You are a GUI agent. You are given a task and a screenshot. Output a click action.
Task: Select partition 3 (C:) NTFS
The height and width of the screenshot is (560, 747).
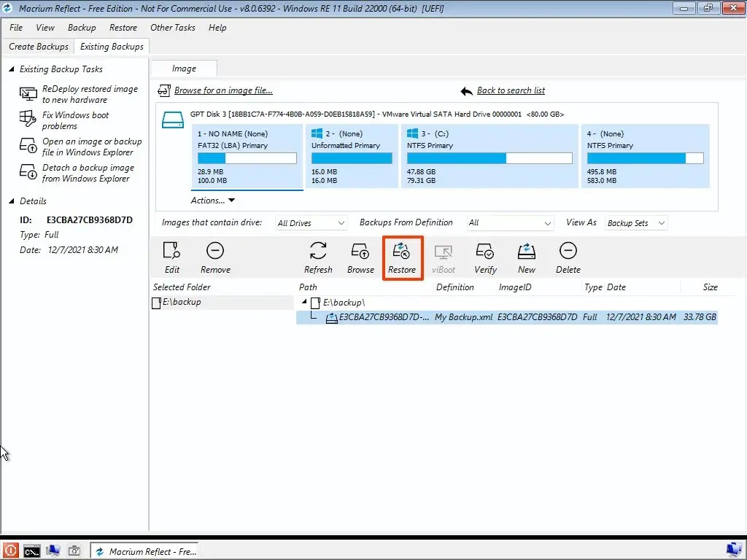[489, 157]
